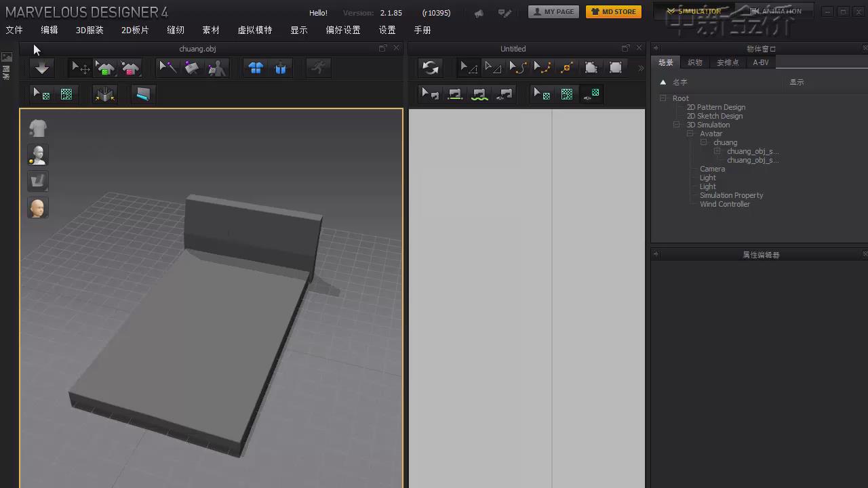
Task: Select the 3D texture-edit arrow tool
Action: pyautogui.click(x=41, y=94)
